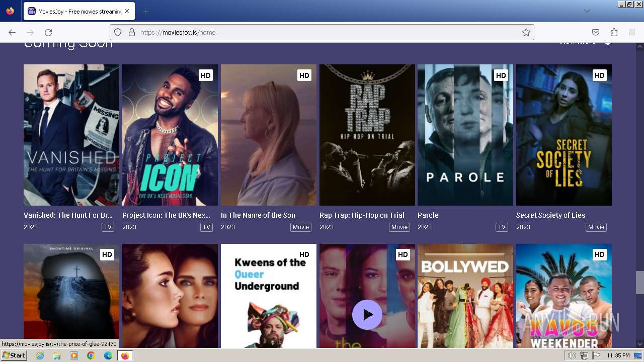Click the Movie tag under Rap Trap
Image resolution: width=644 pixels, height=362 pixels.
click(x=399, y=227)
